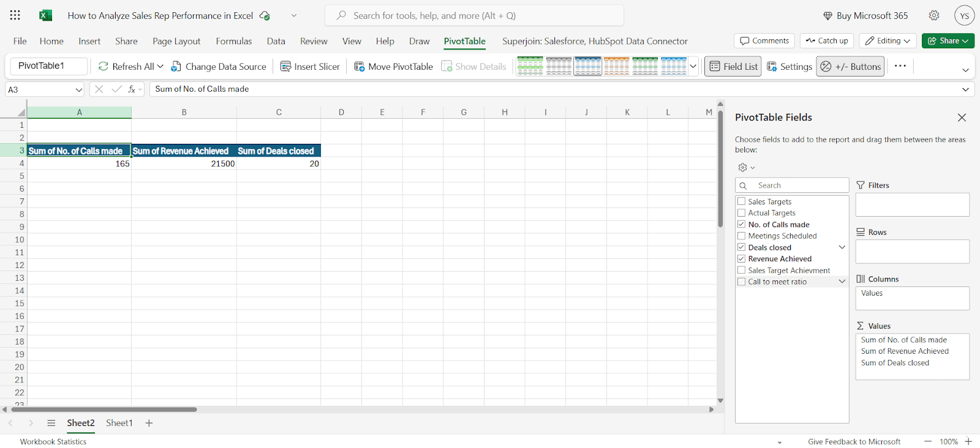Click the PivotTable fields Search box

tap(792, 185)
